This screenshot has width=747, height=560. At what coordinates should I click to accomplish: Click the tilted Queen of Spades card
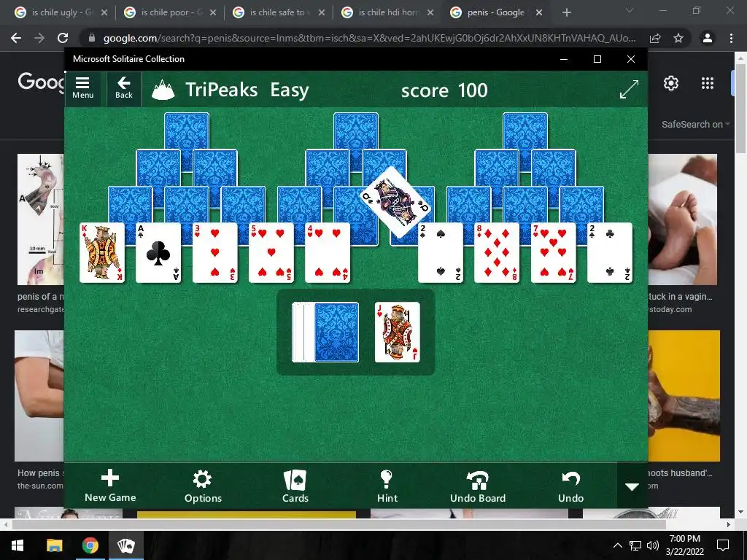click(395, 202)
